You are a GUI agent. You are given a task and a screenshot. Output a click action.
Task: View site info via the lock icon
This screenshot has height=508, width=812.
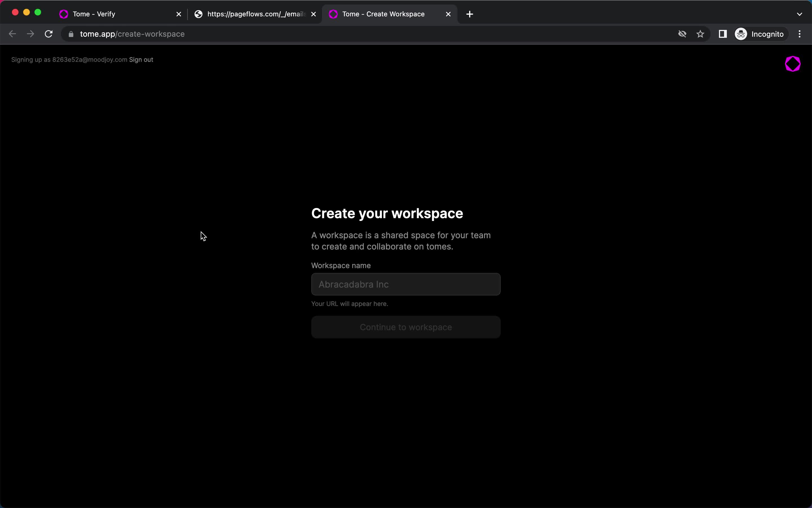71,34
